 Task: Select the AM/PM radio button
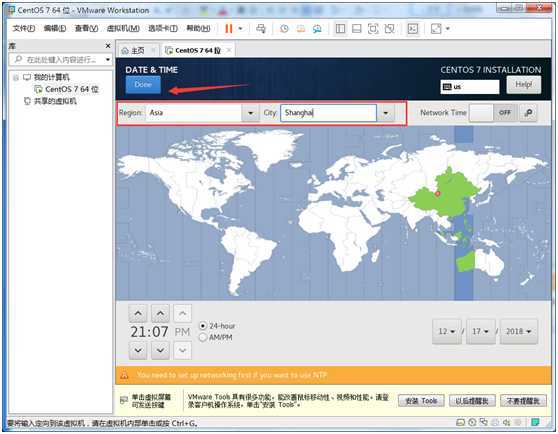tap(203, 337)
